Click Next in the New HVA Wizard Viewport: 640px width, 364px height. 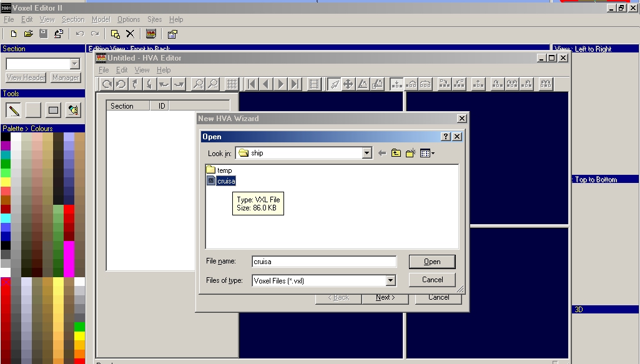point(385,298)
